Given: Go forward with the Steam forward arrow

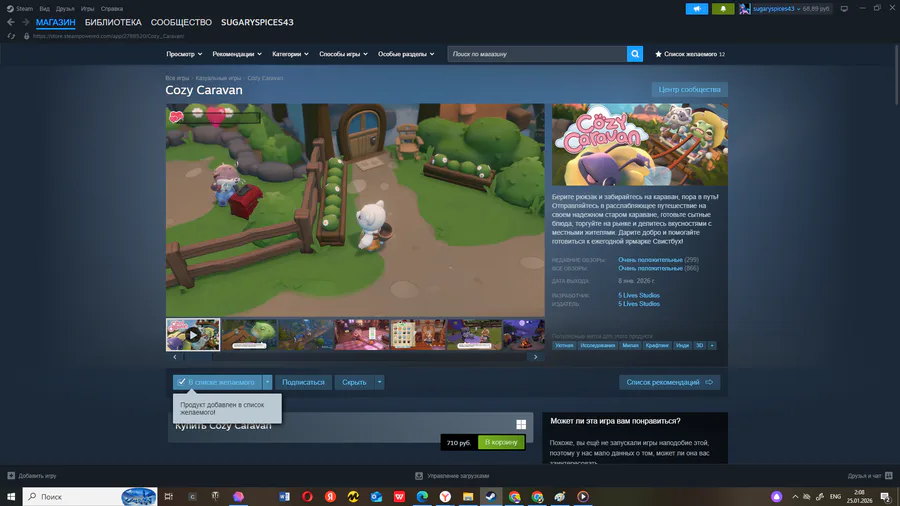Looking at the screenshot, I should click(x=25, y=22).
